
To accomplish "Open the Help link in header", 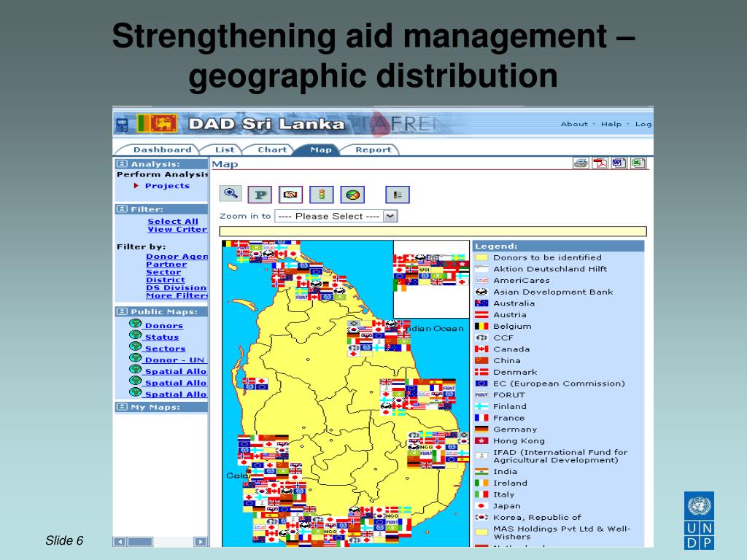I will tap(611, 124).
